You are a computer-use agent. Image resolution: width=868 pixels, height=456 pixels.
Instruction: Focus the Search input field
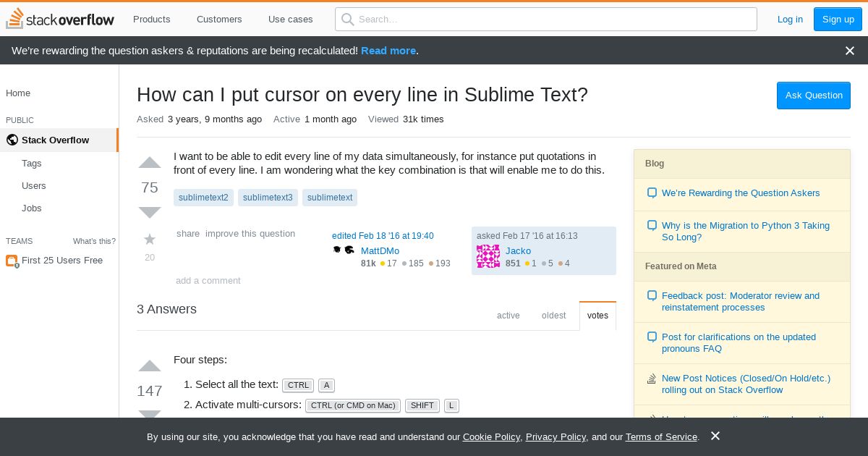(546, 19)
